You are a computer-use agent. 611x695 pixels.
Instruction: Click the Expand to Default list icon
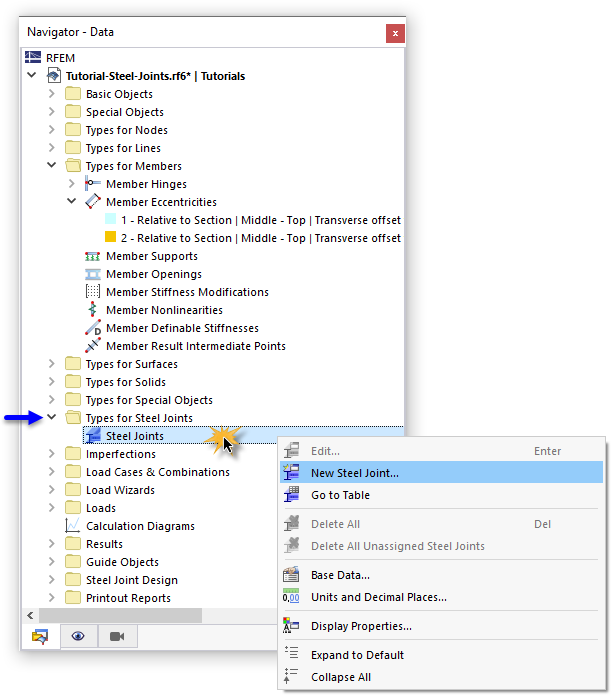(x=291, y=654)
